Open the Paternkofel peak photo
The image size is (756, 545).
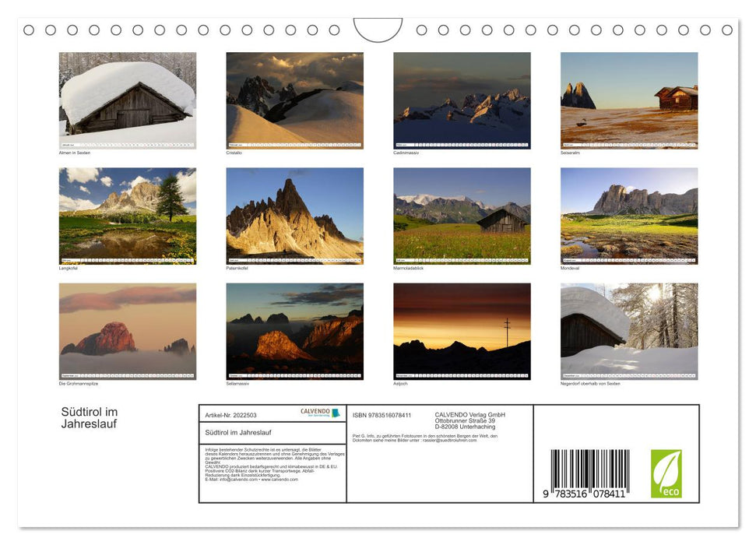294,216
